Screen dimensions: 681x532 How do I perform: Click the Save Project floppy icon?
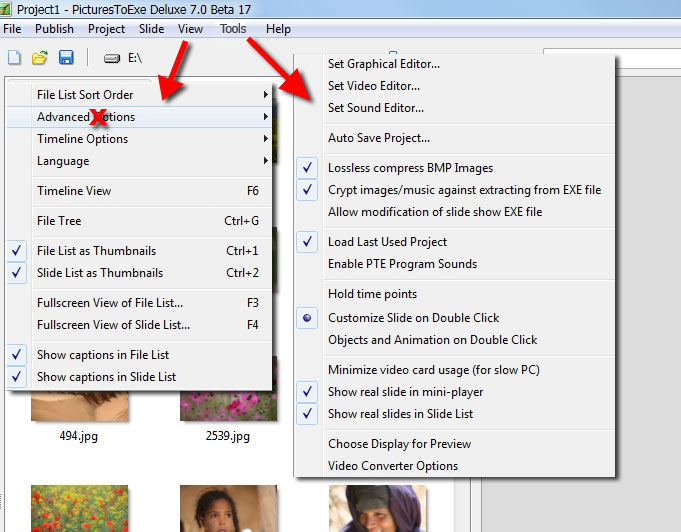click(x=66, y=57)
